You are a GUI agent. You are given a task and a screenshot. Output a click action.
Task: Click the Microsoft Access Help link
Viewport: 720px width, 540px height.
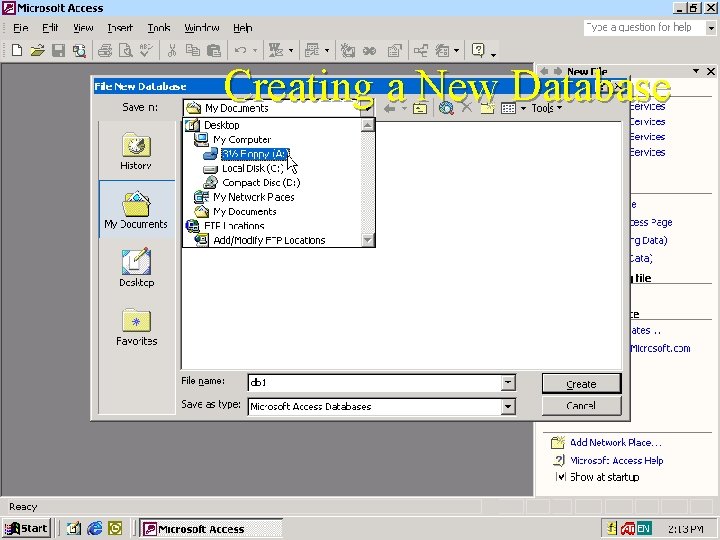click(x=617, y=460)
